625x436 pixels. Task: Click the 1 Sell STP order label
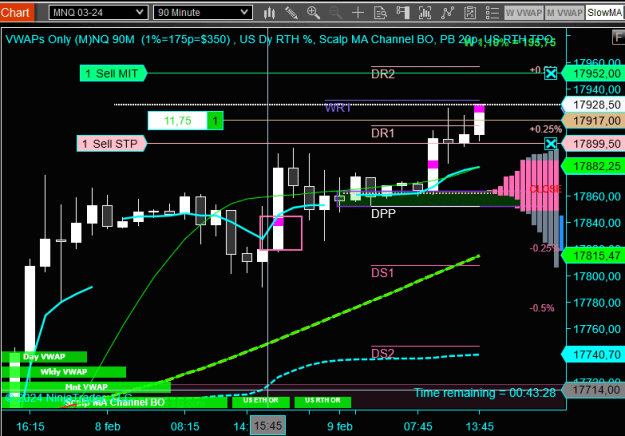pos(112,143)
